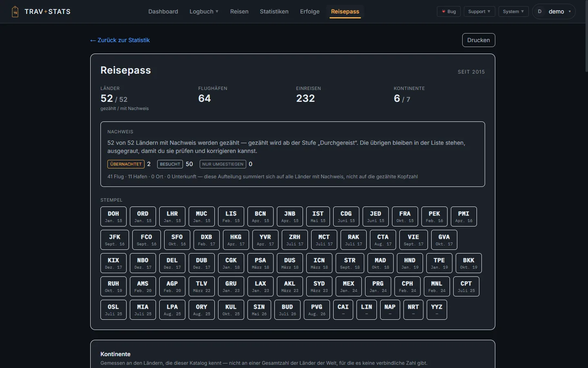This screenshot has height=368, width=588.
Task: Open the Erfolge page
Action: (310, 11)
